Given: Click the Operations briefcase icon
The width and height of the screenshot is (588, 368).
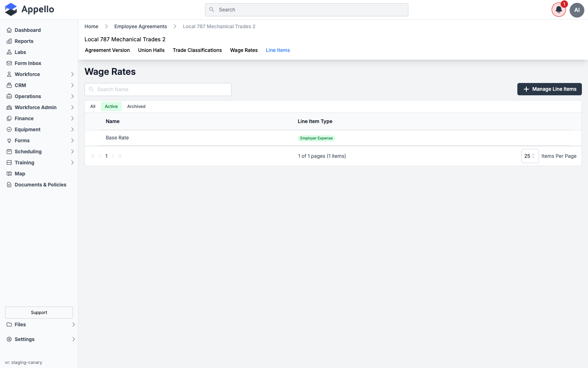Looking at the screenshot, I should [9, 96].
